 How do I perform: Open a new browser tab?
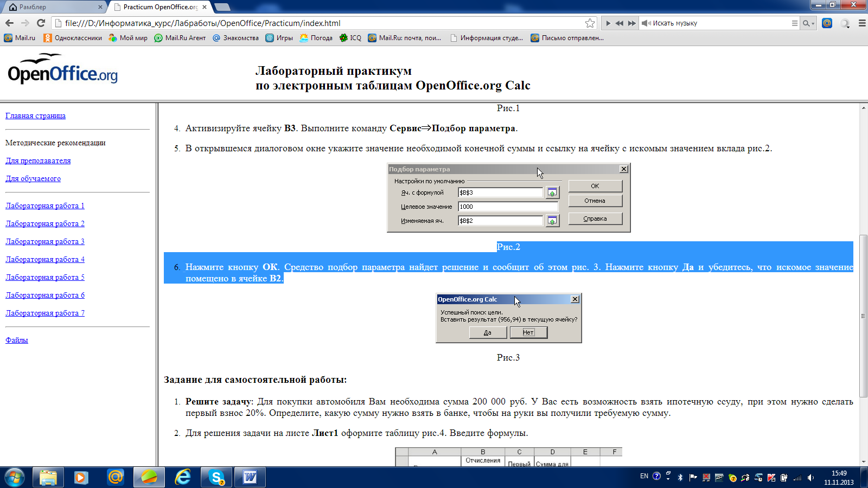point(222,7)
